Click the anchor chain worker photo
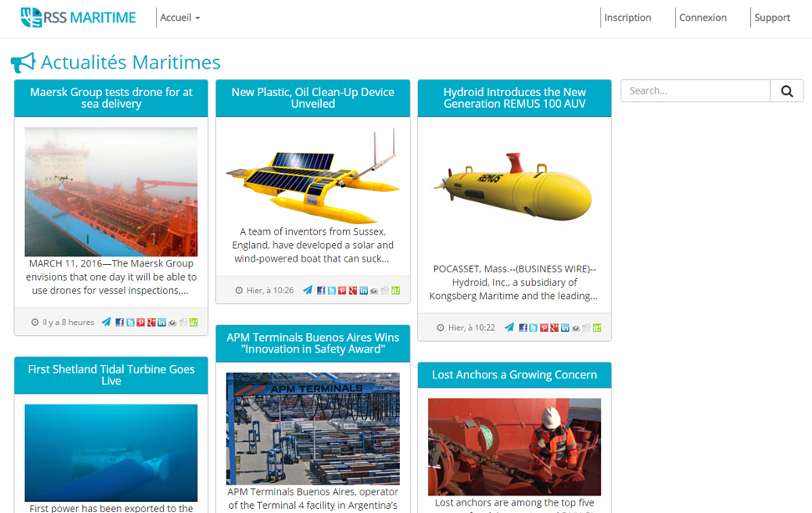The height and width of the screenshot is (513, 812). point(515,447)
